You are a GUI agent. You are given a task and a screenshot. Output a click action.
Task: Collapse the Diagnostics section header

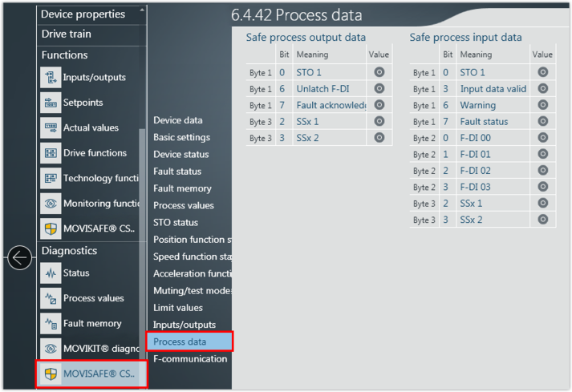point(69,251)
